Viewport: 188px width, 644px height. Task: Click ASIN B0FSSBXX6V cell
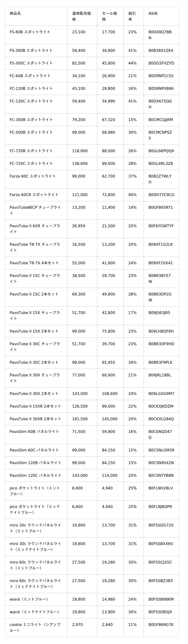(x=161, y=544)
